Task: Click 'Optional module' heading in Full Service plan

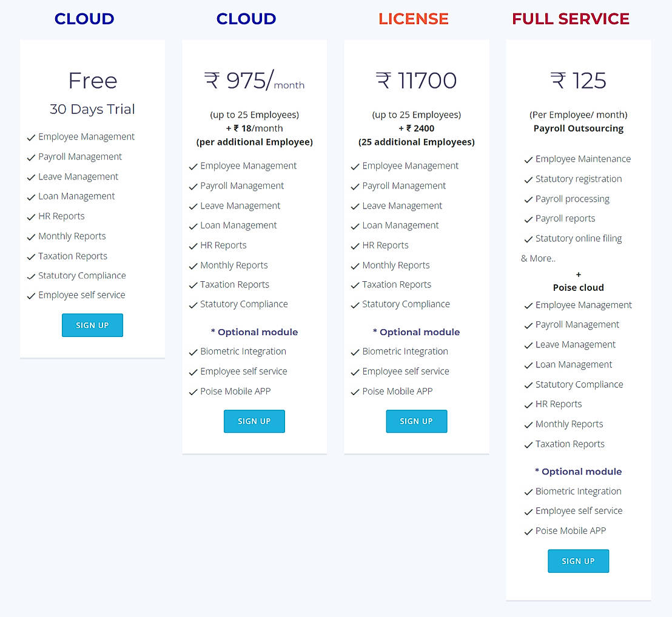Action: click(579, 472)
